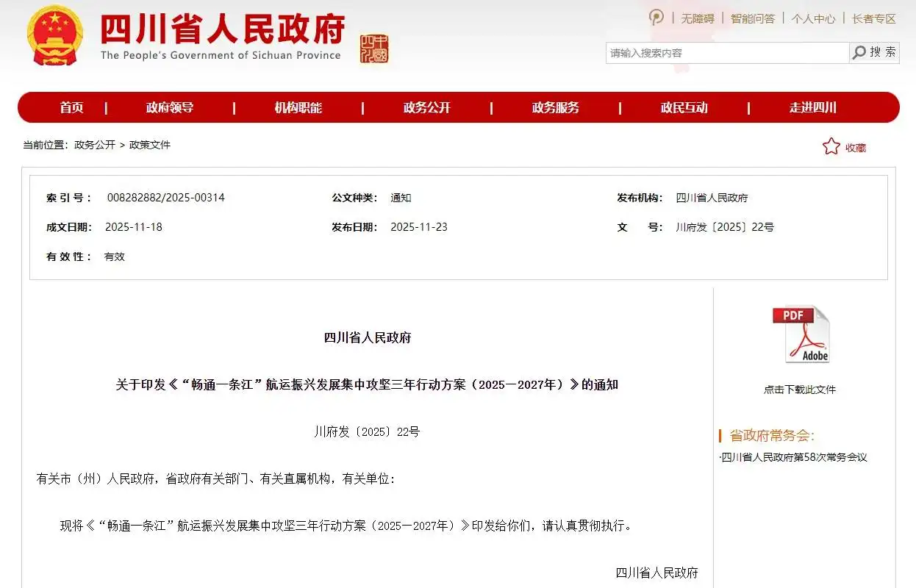Open 四川省人民政府第58次常务会议 link
Screen dimensions: 916x588
tap(794, 457)
